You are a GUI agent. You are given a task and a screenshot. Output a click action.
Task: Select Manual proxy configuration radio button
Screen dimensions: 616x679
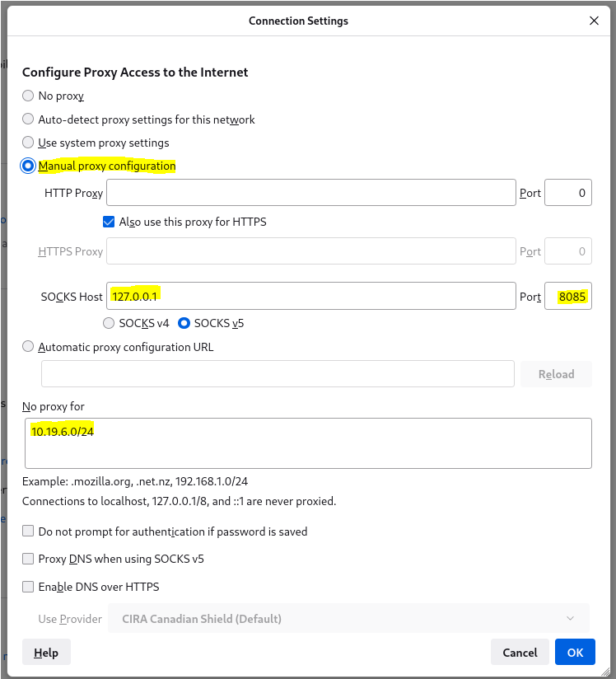[29, 166]
